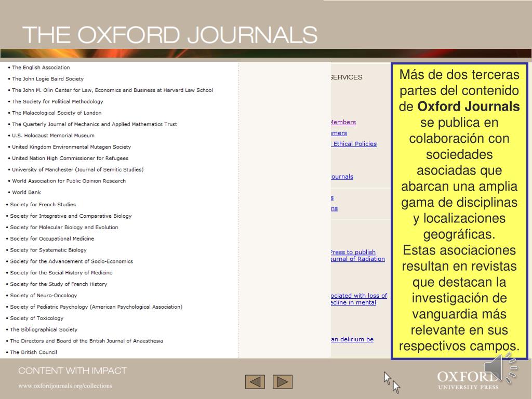The image size is (532, 399).
Task: Select The British Council entry
Action: [33, 352]
